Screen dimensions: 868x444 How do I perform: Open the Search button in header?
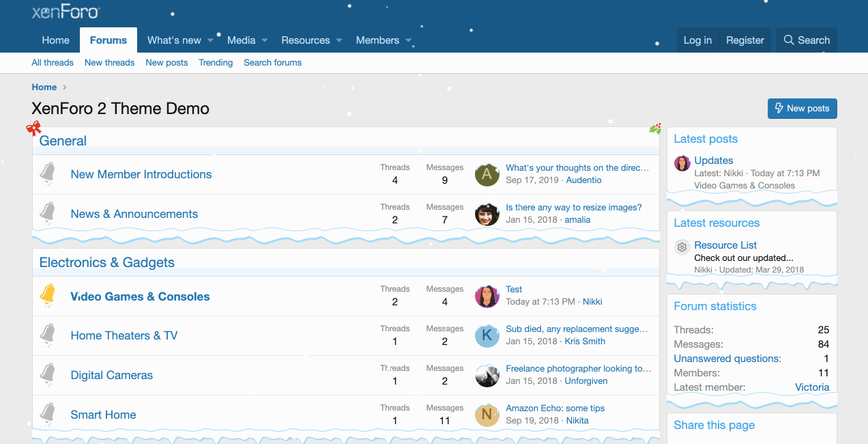pos(807,40)
